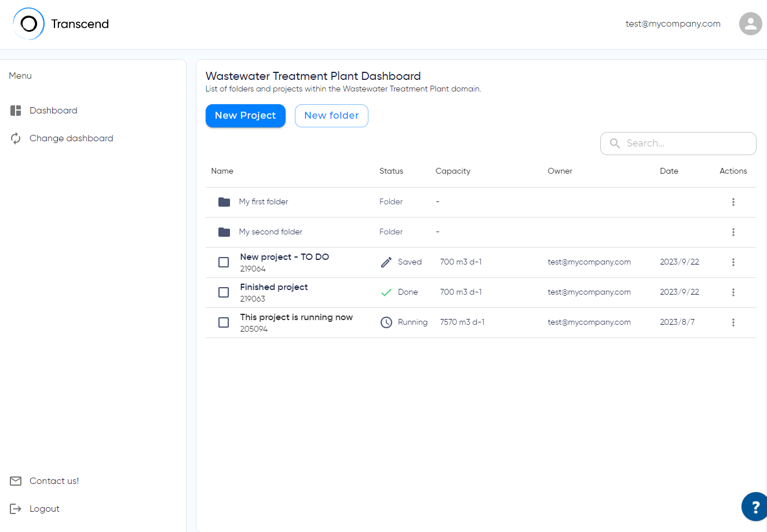Open actions for 'Finished project'
Viewport: 767px width, 532px height.
(733, 292)
